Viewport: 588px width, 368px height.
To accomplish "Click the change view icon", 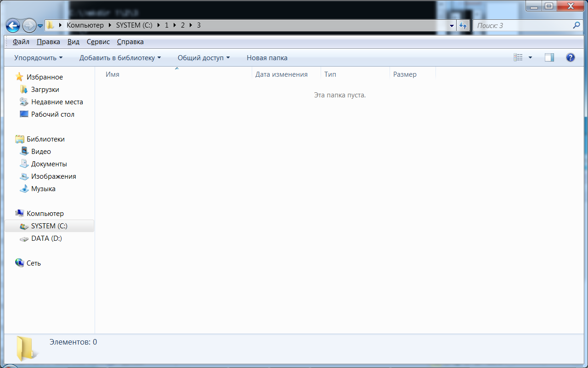I will click(518, 57).
